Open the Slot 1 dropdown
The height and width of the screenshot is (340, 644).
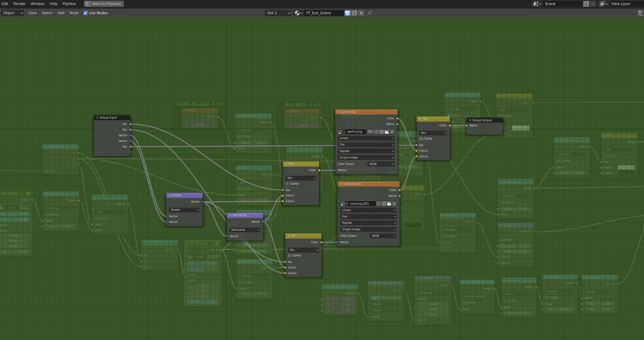pos(278,13)
